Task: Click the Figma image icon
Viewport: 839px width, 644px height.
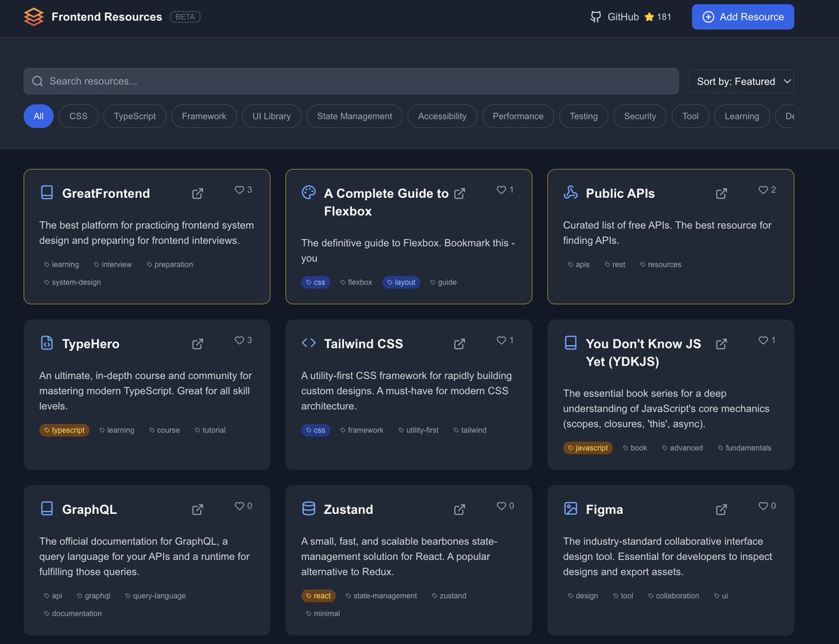Action: click(x=571, y=508)
